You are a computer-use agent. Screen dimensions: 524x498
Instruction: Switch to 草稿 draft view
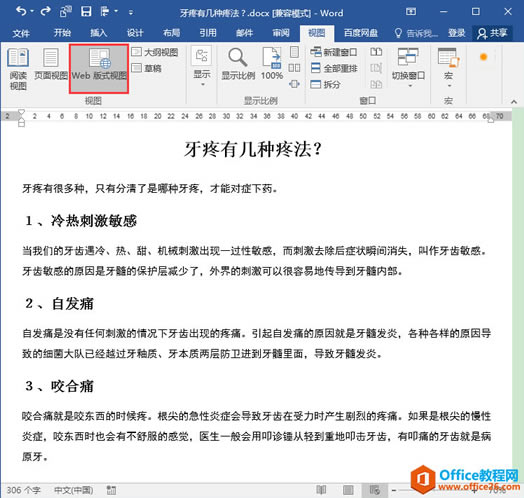click(x=147, y=68)
